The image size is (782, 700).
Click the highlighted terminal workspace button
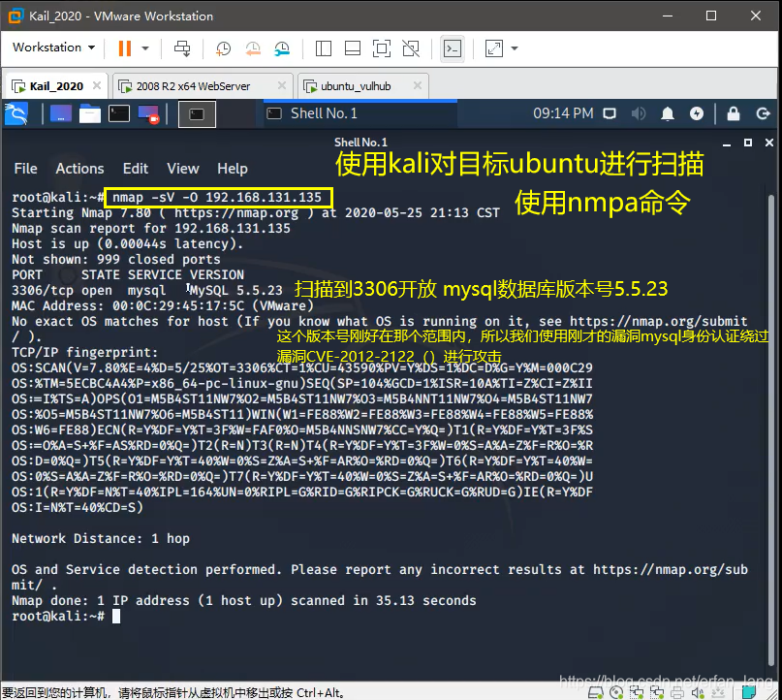[197, 114]
